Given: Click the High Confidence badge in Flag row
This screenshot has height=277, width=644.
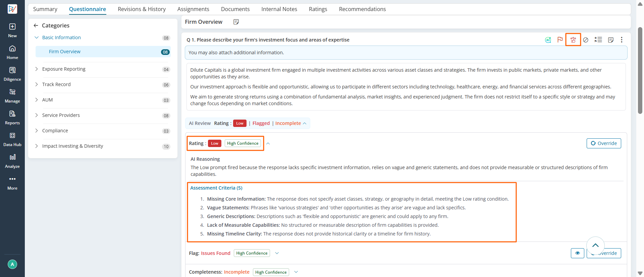Looking at the screenshot, I should pos(252,253).
